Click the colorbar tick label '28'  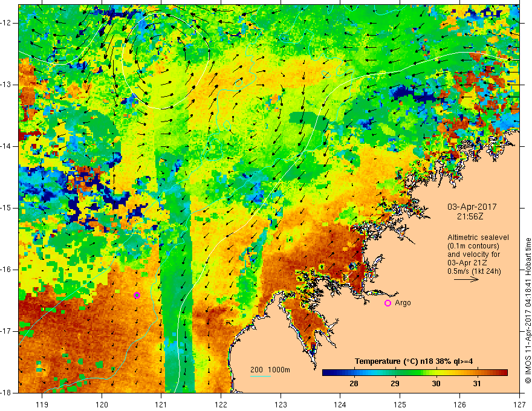(354, 384)
